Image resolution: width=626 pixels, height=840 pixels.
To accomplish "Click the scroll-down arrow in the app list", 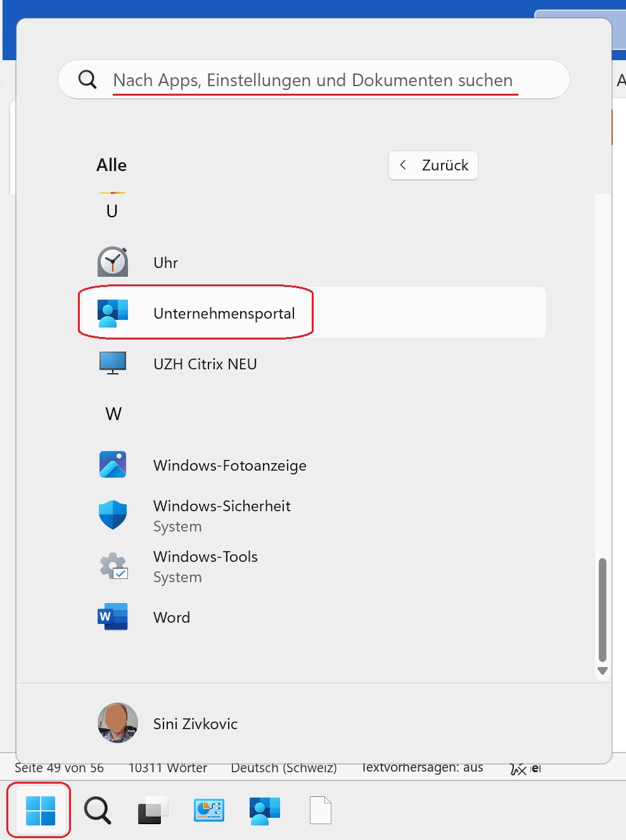I will [x=602, y=670].
